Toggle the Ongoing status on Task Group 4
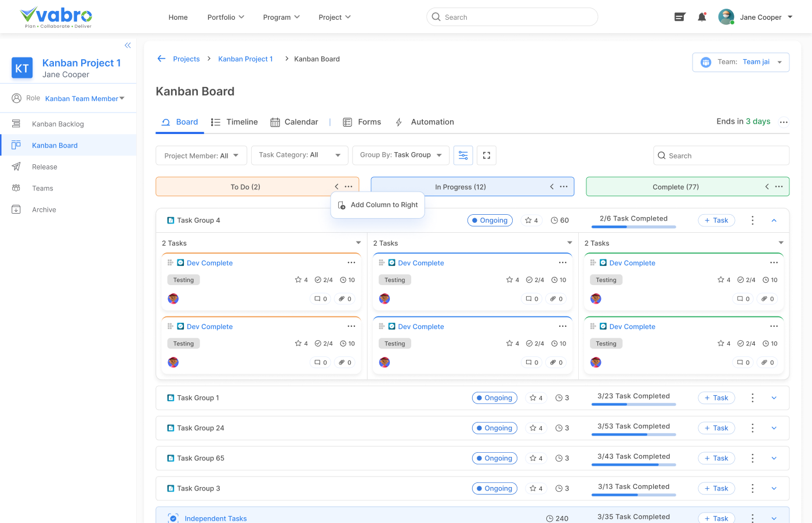Viewport: 812px width, 523px height. click(x=490, y=221)
